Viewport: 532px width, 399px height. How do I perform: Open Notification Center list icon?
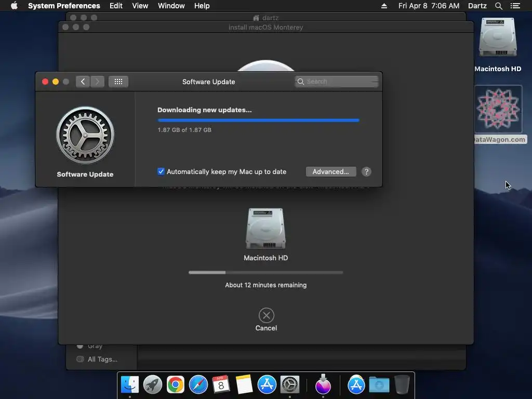tap(515, 6)
